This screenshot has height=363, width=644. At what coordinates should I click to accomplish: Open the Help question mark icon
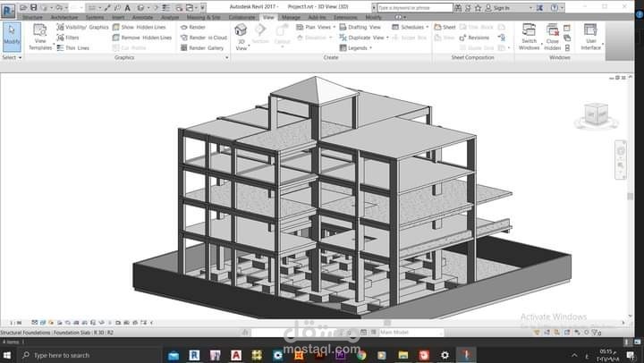pyautogui.click(x=554, y=8)
